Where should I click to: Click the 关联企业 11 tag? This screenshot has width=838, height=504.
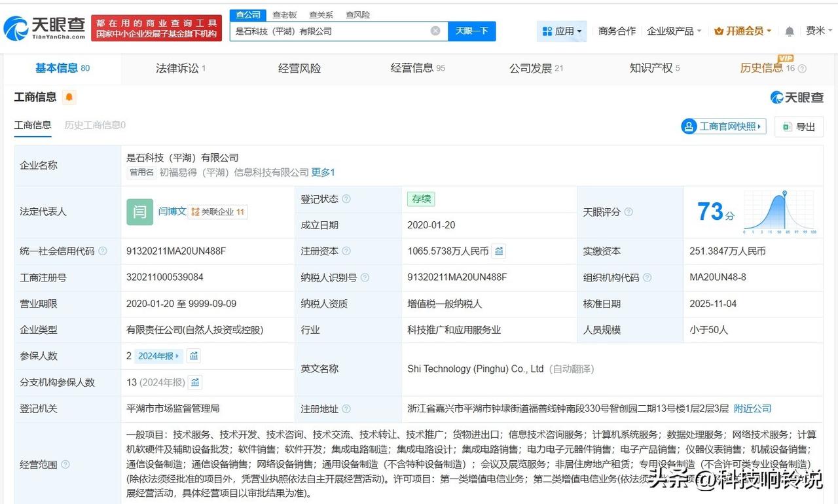(218, 212)
